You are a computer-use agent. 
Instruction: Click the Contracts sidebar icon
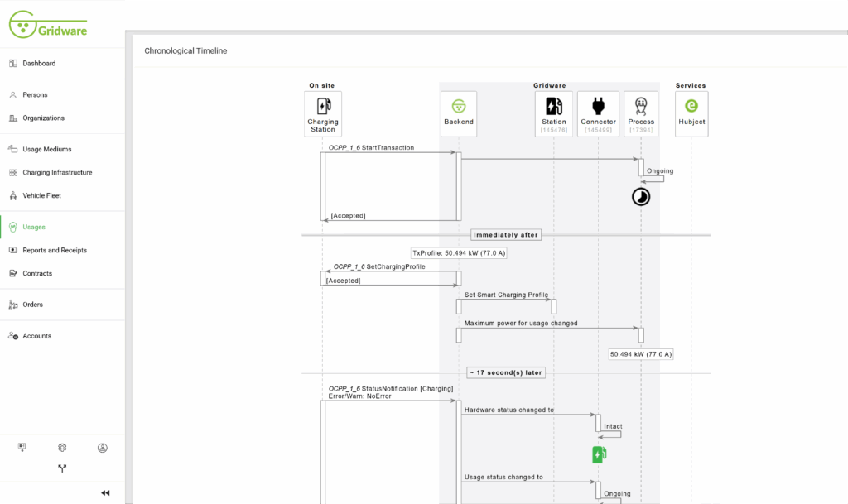pos(13,273)
